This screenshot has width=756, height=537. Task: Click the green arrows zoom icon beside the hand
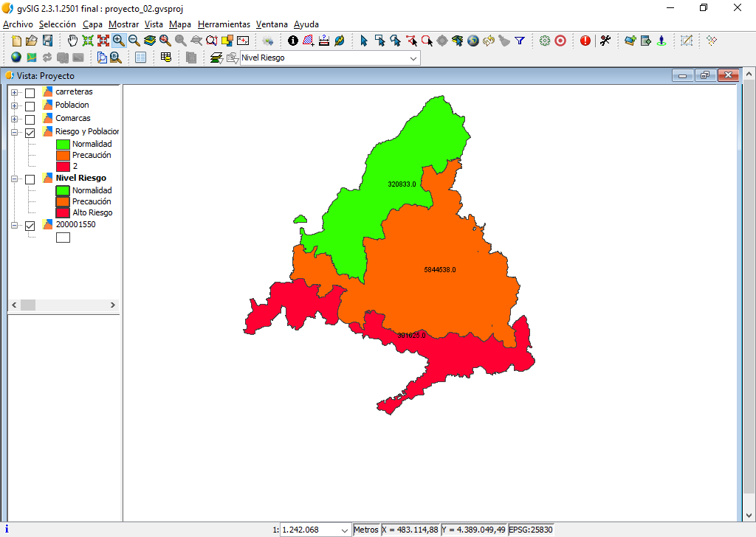coord(88,41)
